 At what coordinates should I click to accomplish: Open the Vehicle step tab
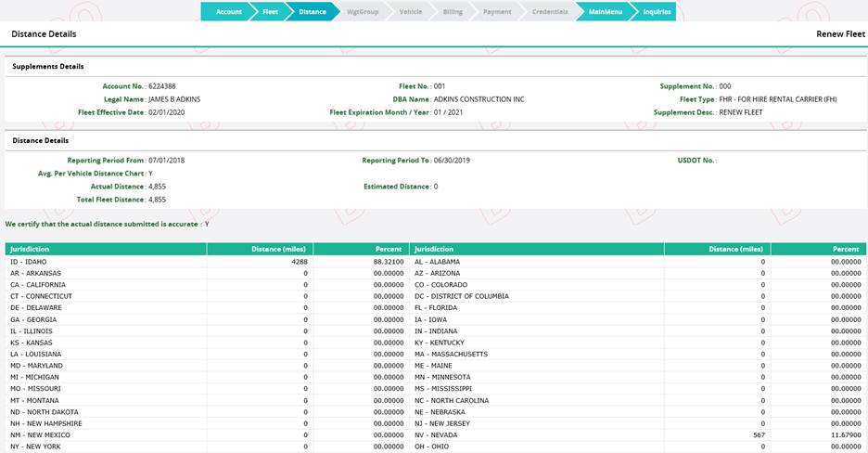pos(410,12)
